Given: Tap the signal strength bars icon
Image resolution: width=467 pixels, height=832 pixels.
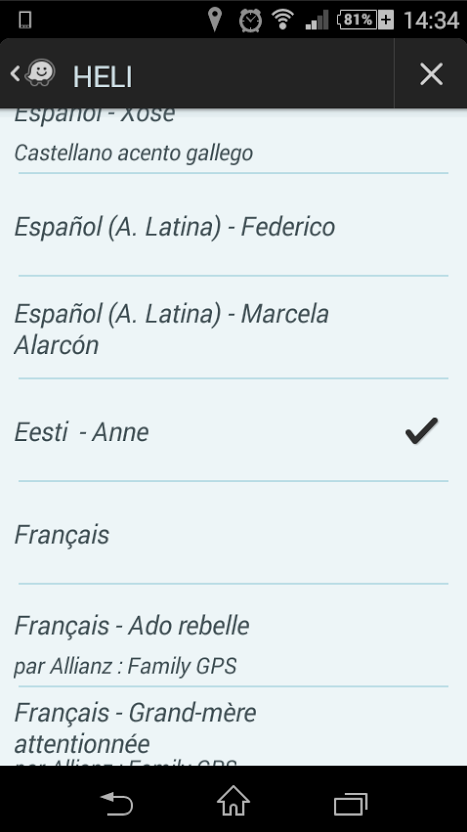Looking at the screenshot, I should click(317, 20).
